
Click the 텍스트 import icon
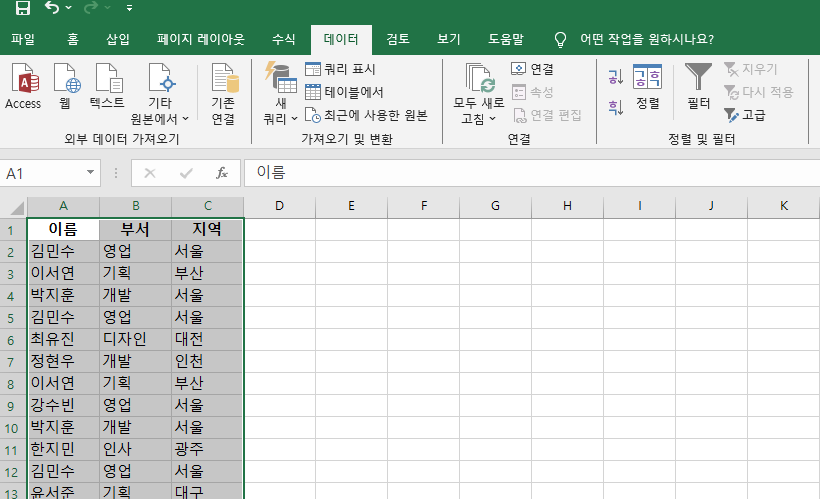(x=108, y=87)
